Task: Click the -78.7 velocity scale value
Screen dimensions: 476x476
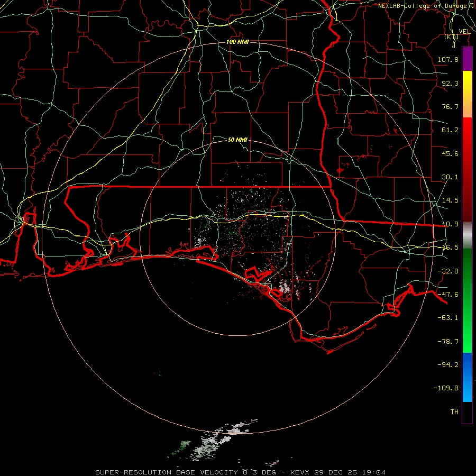Action: coord(448,342)
